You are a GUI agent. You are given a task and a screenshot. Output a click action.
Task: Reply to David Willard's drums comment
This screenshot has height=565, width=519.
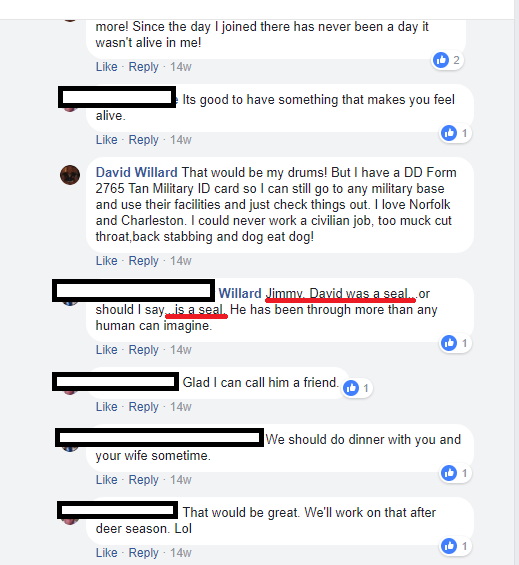143,261
